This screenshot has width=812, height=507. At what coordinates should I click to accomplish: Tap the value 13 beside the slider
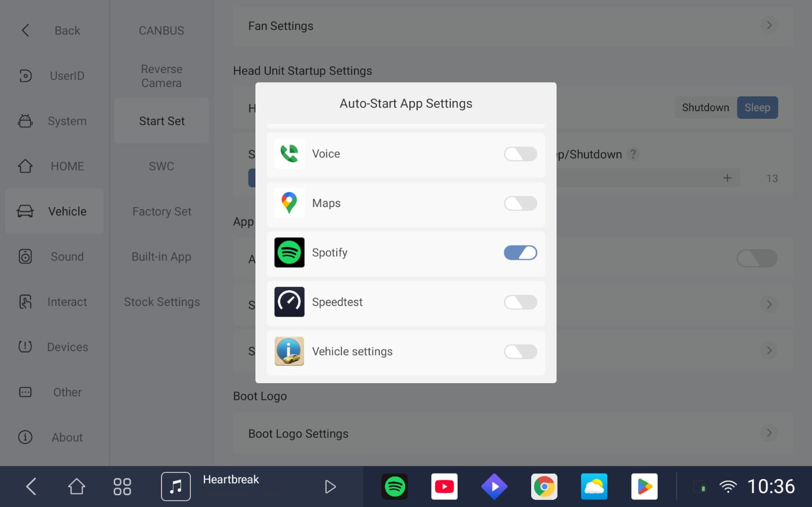point(772,178)
